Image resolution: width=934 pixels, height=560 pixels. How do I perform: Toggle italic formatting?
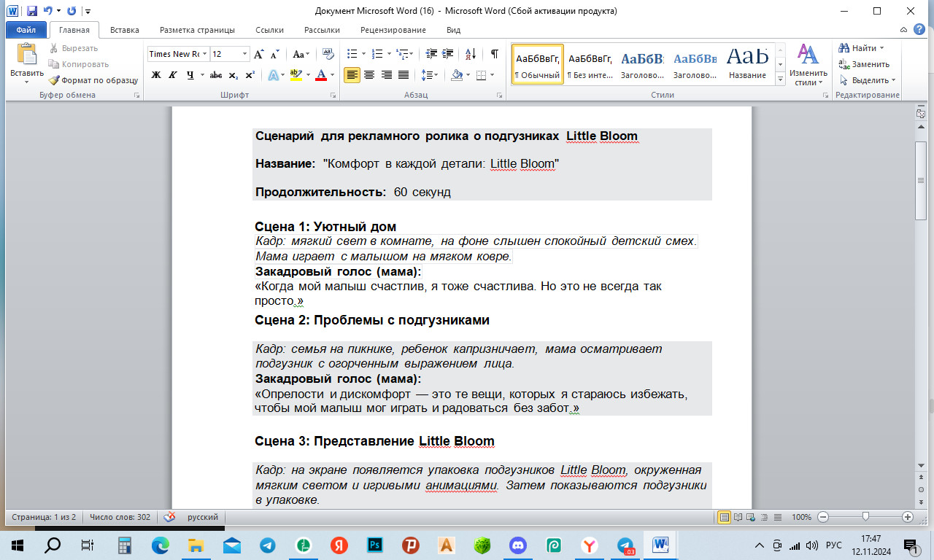[173, 74]
